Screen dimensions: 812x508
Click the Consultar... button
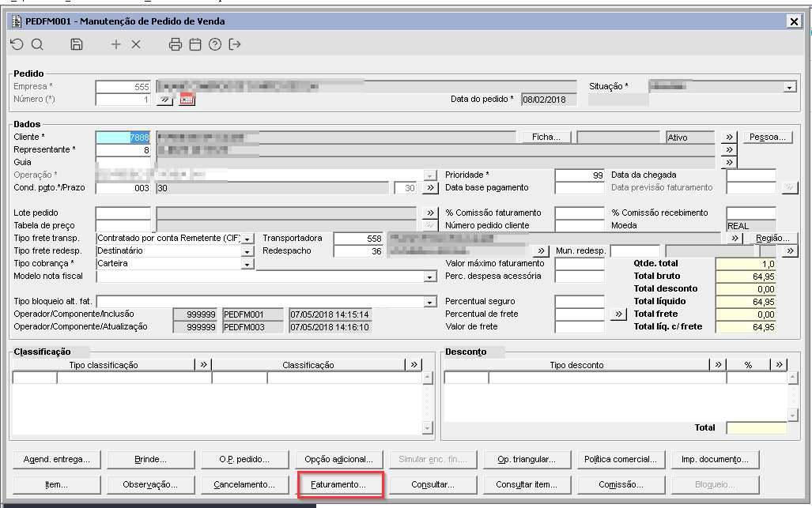(x=433, y=485)
